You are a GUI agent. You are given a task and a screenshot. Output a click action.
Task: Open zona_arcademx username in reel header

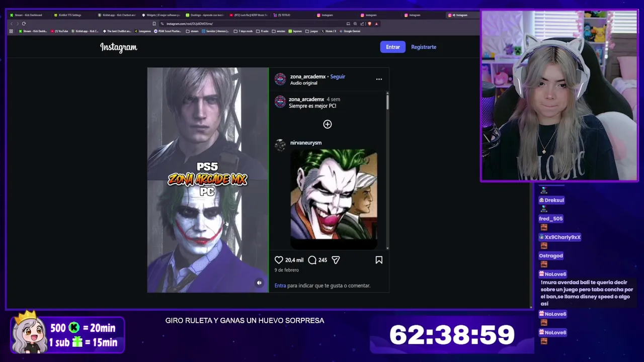(308, 76)
